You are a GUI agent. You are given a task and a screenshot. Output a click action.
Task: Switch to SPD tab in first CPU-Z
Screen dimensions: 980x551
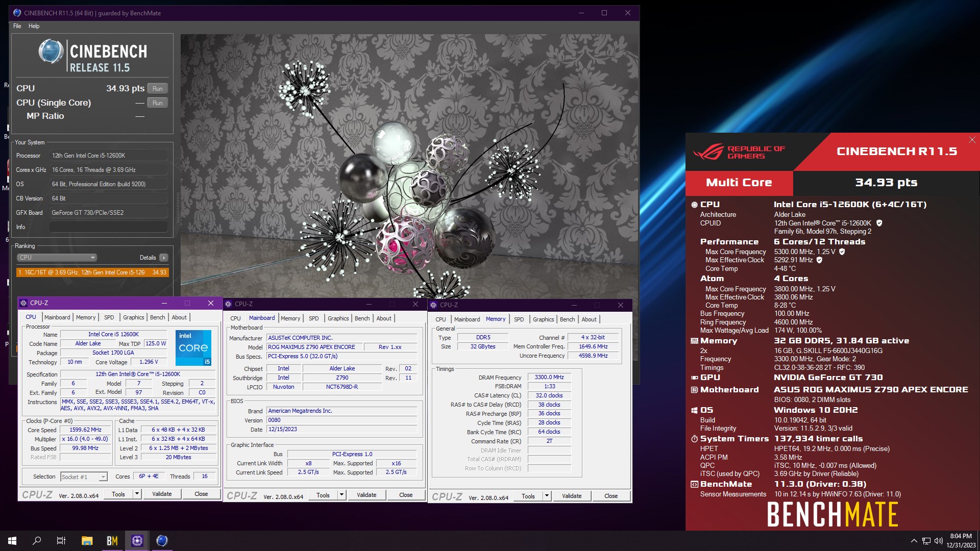(x=109, y=317)
